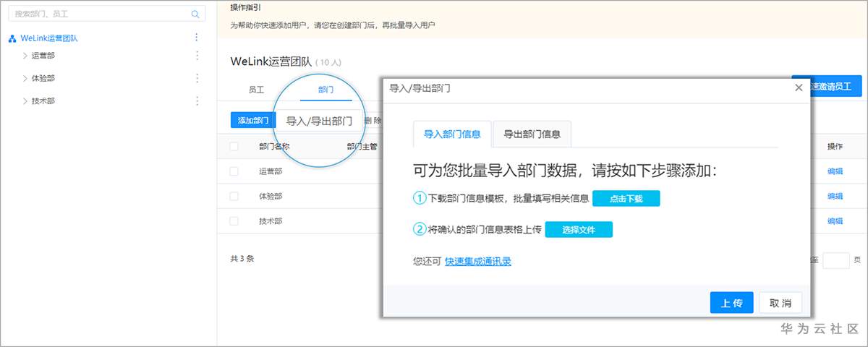Click 编辑 for the 技术部 row
Image resolution: width=868 pixels, height=347 pixels.
click(835, 220)
